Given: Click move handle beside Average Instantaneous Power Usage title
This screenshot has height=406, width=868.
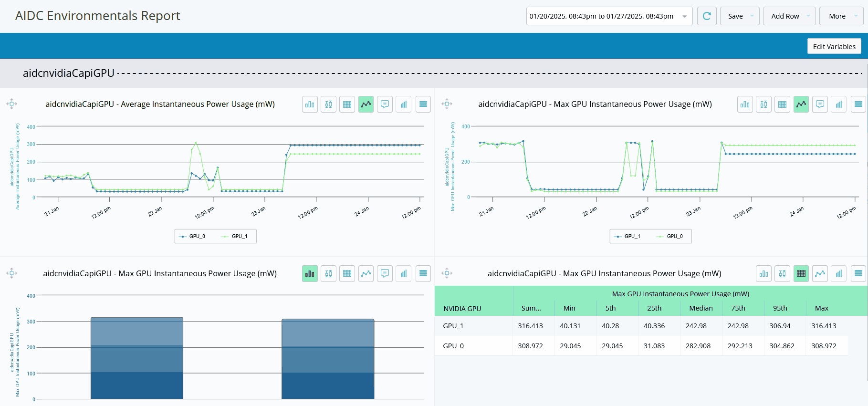Looking at the screenshot, I should tap(12, 104).
